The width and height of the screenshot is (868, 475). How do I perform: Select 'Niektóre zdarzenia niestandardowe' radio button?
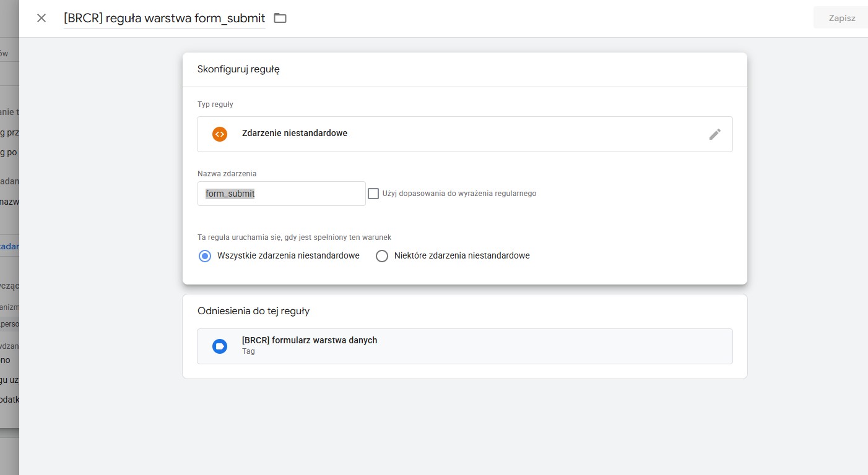[382, 256]
